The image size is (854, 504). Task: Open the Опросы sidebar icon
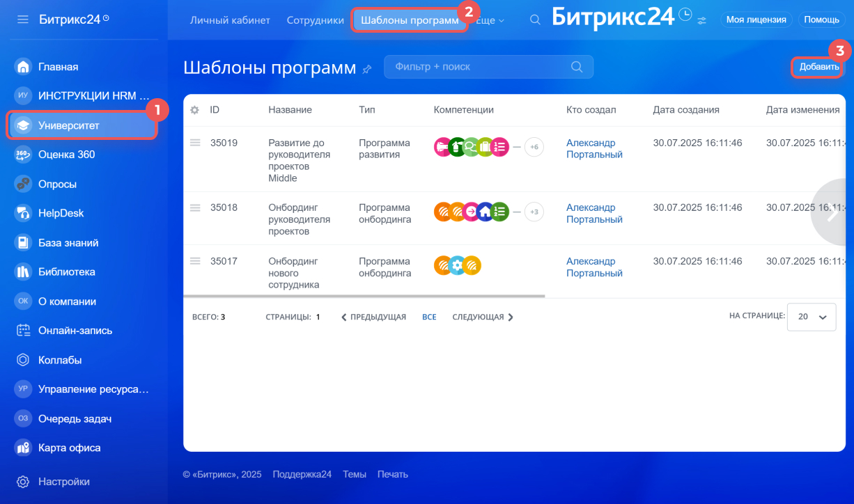click(x=23, y=184)
